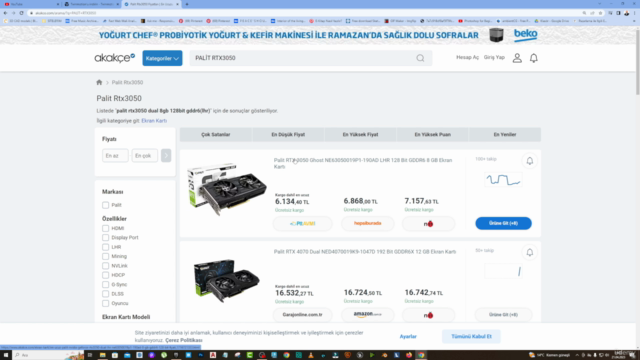Open the Kategoriler dropdown

(162, 58)
